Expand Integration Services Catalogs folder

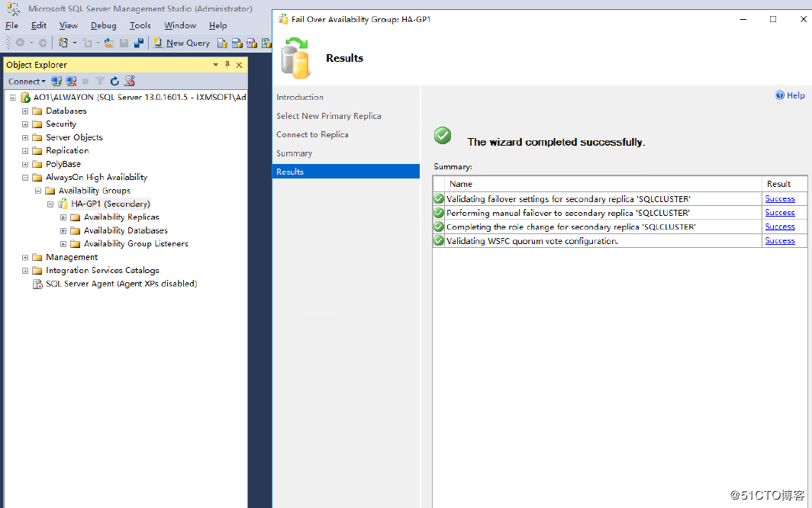pyautogui.click(x=25, y=270)
